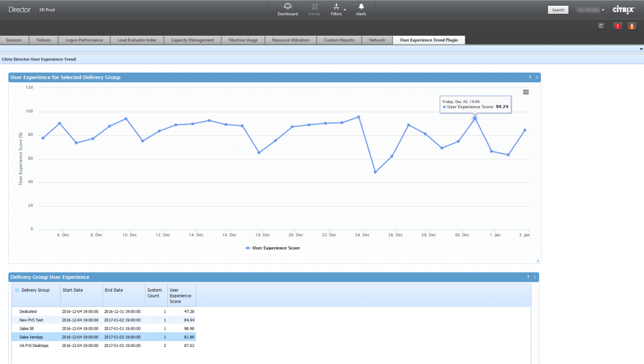Viewport: 644px width, 364px height.
Task: Sort by the Delivery Group column header
Action: pyautogui.click(x=36, y=295)
